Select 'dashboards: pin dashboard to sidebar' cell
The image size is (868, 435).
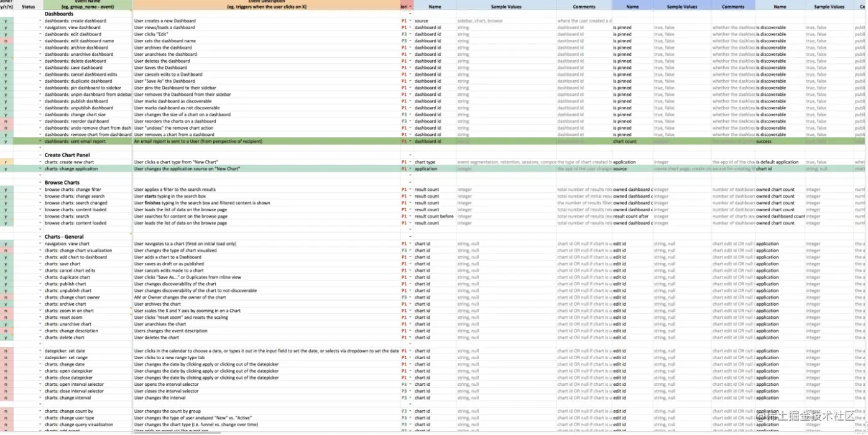pos(88,88)
